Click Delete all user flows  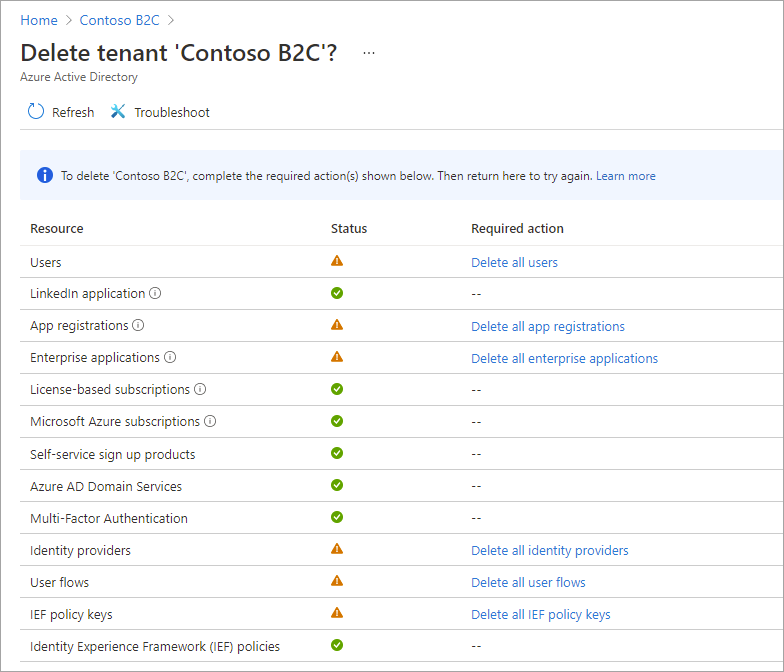(x=528, y=582)
